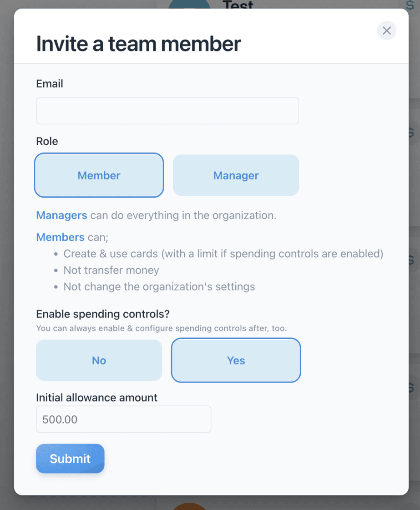
Task: Focus the Email input field
Action: (x=167, y=111)
